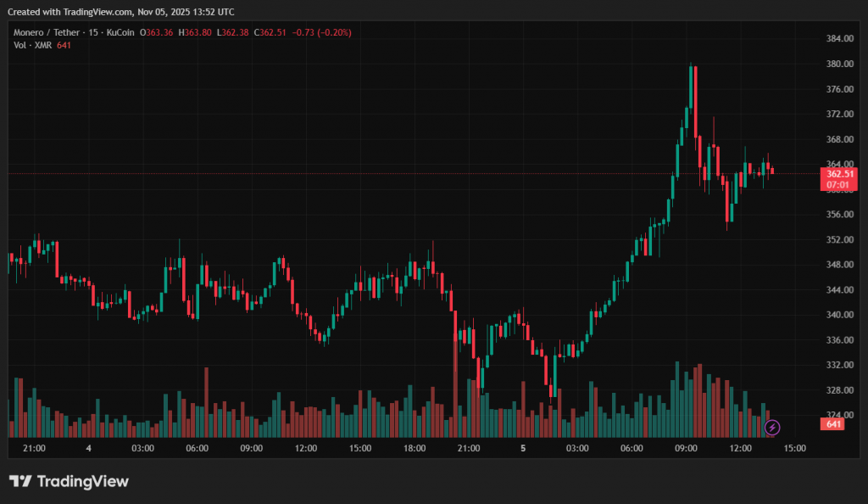Select the 18:00 time axis label
The image size is (868, 504).
coord(415,448)
